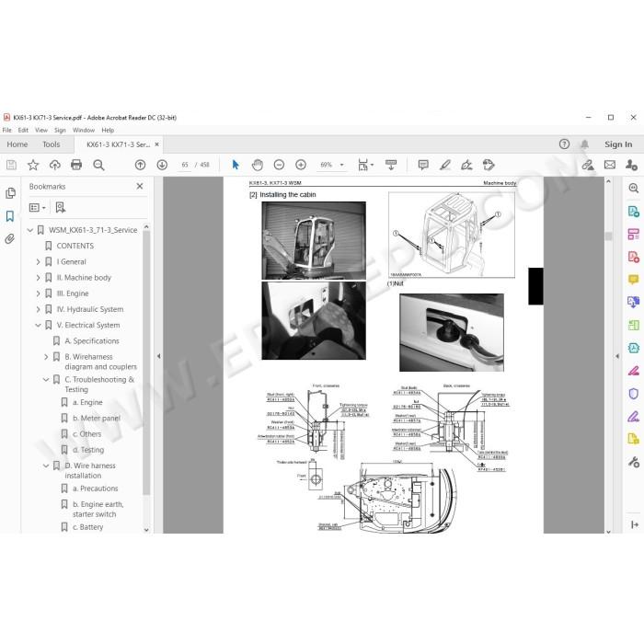The image size is (644, 644).
Task: Send file by email envelope icon
Action: (610, 165)
